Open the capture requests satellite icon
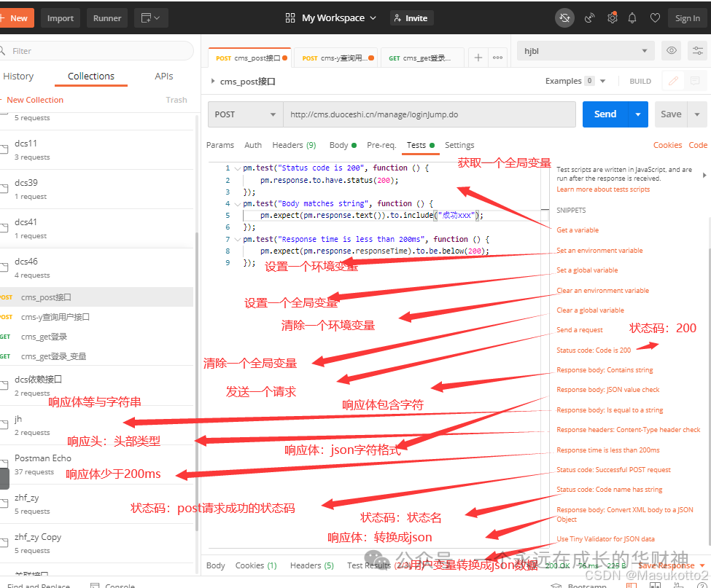 point(589,18)
